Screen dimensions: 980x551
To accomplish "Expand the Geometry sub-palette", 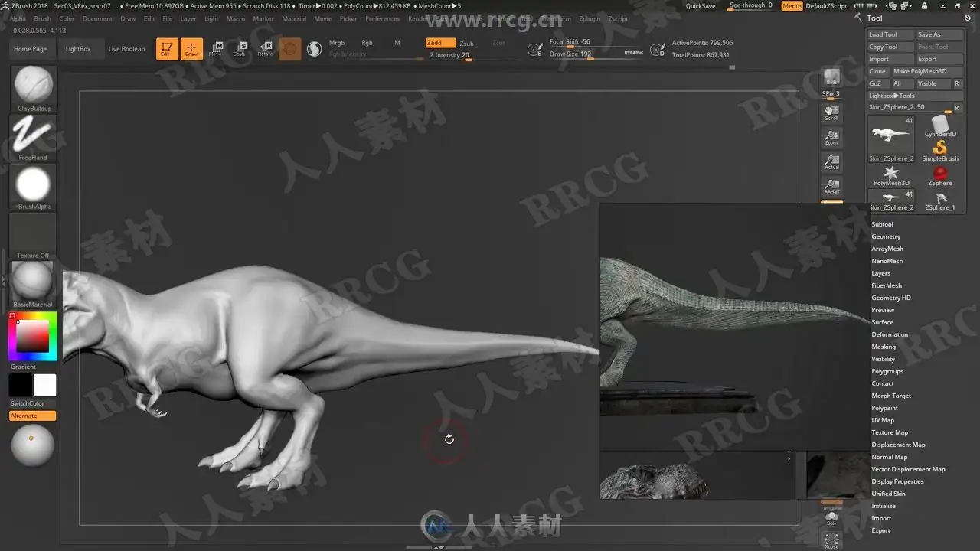I will (x=886, y=236).
